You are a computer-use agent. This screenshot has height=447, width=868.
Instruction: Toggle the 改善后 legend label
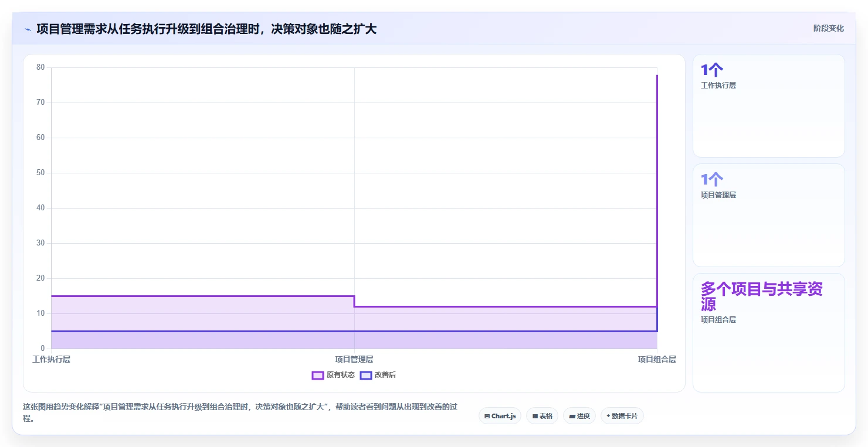point(385,375)
